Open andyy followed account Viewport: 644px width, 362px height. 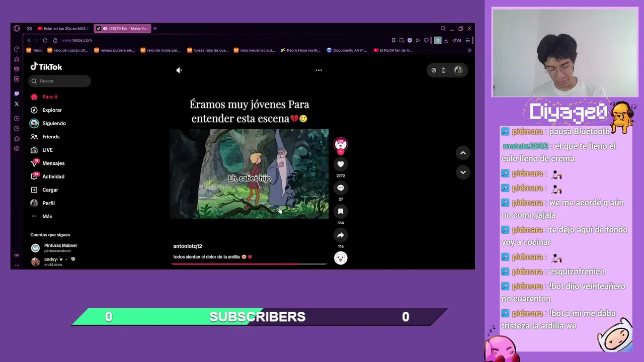pos(53,261)
